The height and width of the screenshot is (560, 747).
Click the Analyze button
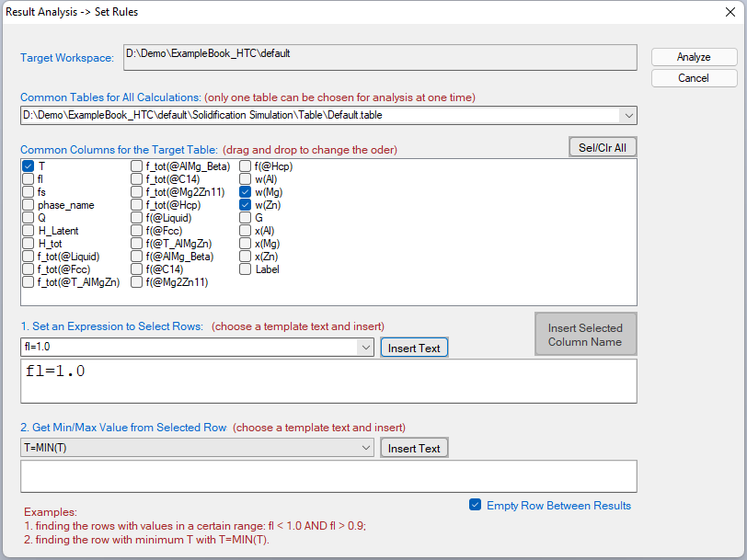click(x=694, y=56)
